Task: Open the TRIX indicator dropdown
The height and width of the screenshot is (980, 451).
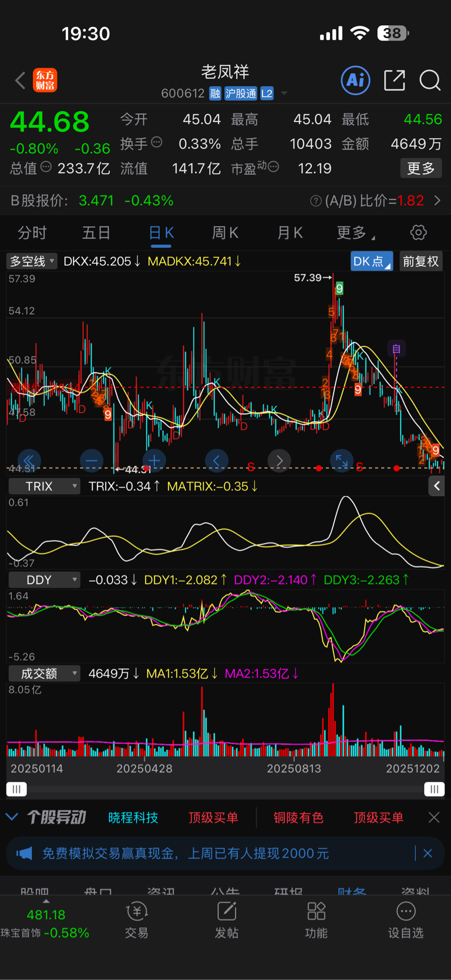Action: pos(44,486)
